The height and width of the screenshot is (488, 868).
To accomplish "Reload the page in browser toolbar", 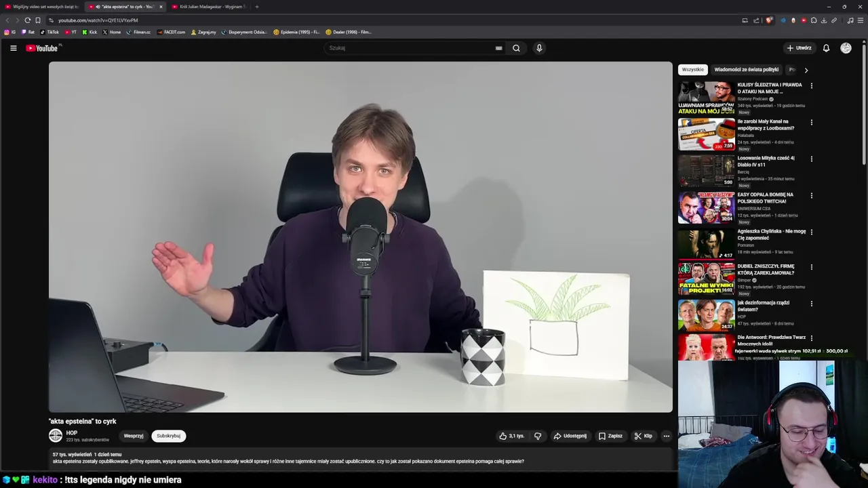I will [x=27, y=20].
